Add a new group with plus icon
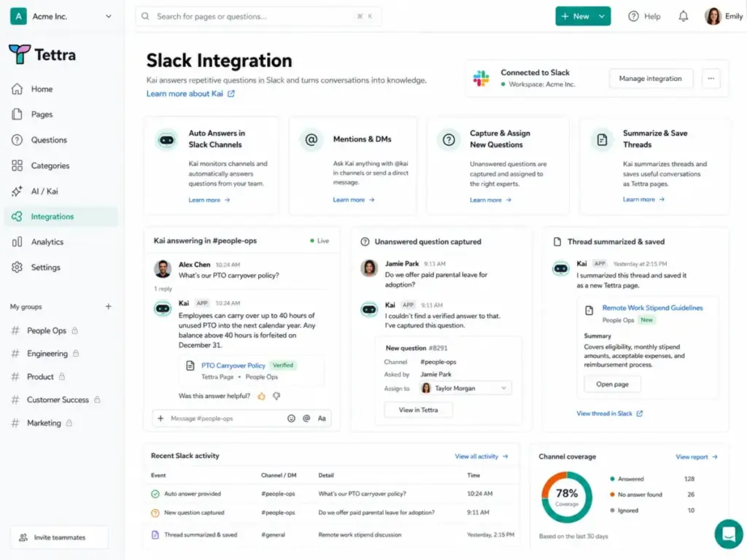This screenshot has height=560, width=747. pos(109,307)
